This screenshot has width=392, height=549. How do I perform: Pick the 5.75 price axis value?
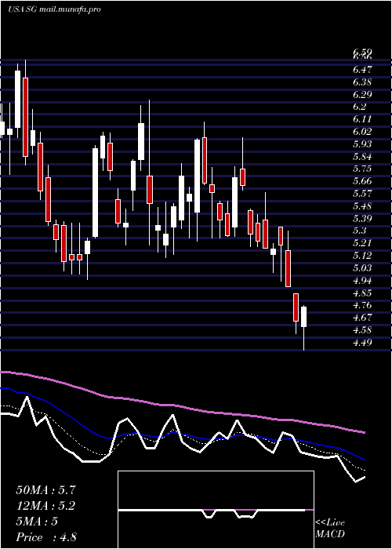(362, 169)
